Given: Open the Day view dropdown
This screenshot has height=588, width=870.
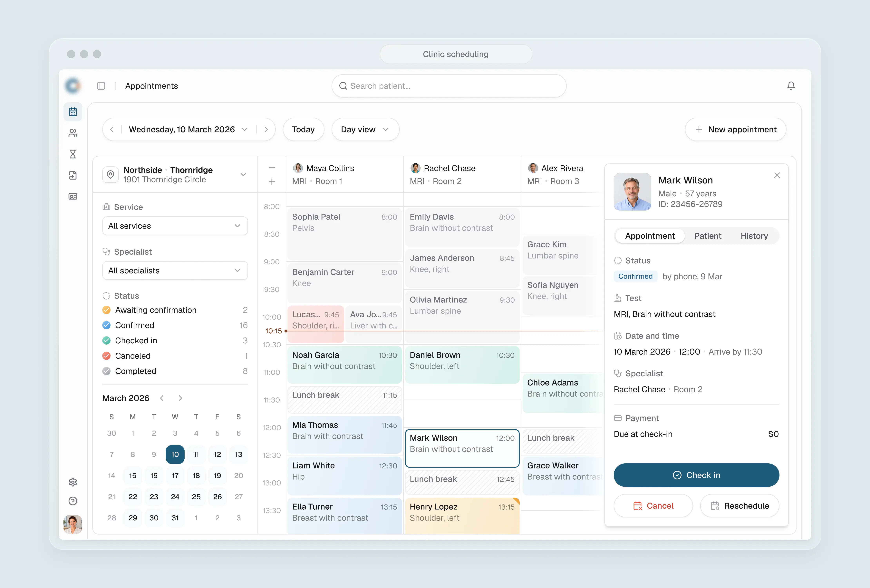Looking at the screenshot, I should (365, 129).
